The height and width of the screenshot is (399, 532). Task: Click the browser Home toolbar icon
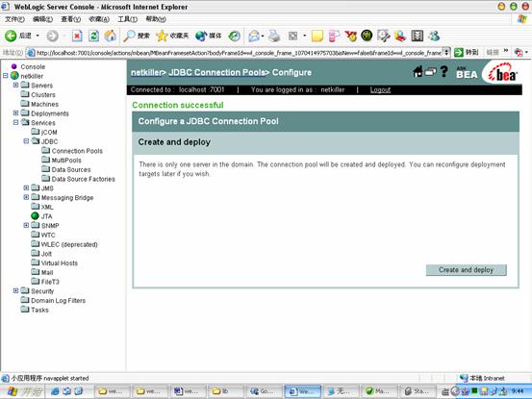110,36
